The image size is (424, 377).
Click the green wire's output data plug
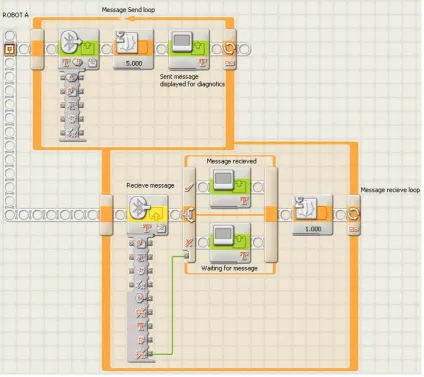click(x=151, y=354)
